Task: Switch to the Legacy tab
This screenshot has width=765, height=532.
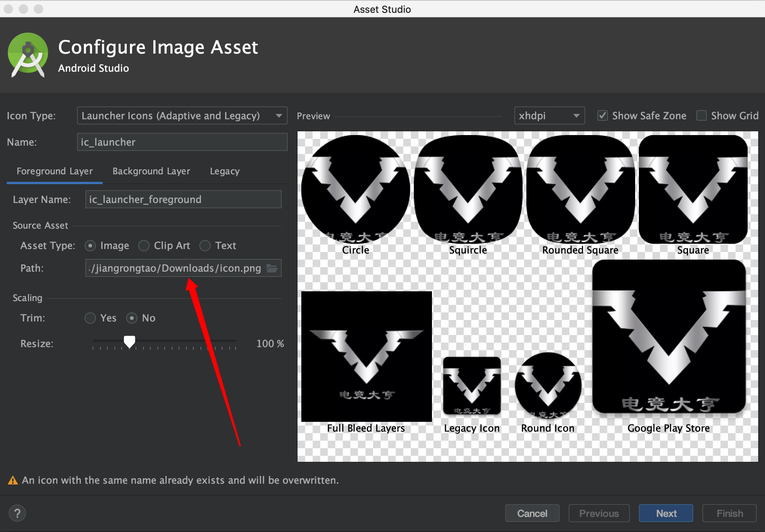Action: point(225,171)
